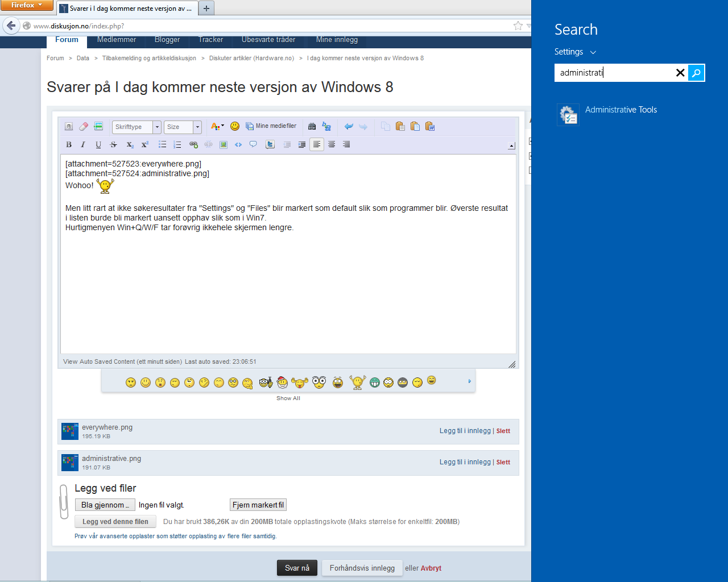Open a new Firefox tab
This screenshot has width=728, height=582.
pyautogui.click(x=206, y=8)
